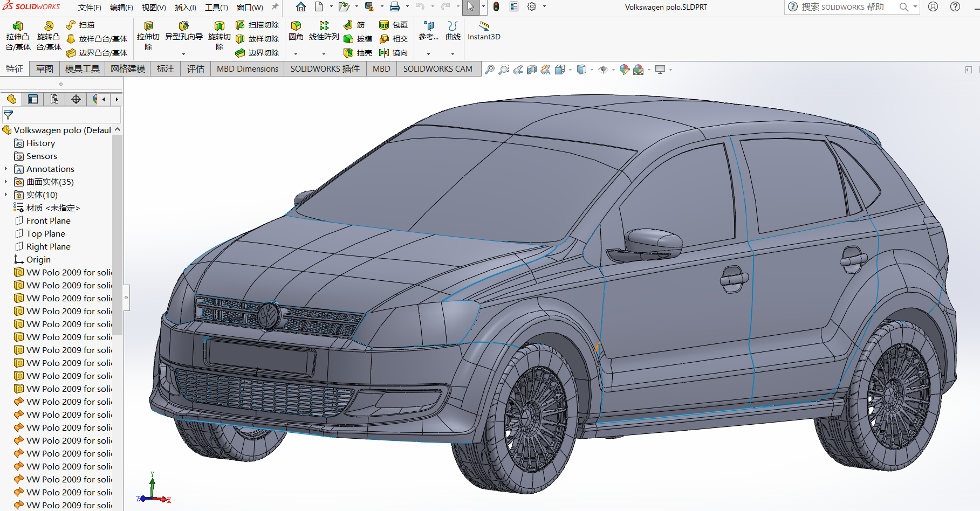Open the 编辑(E) menu
980x511 pixels.
point(121,8)
